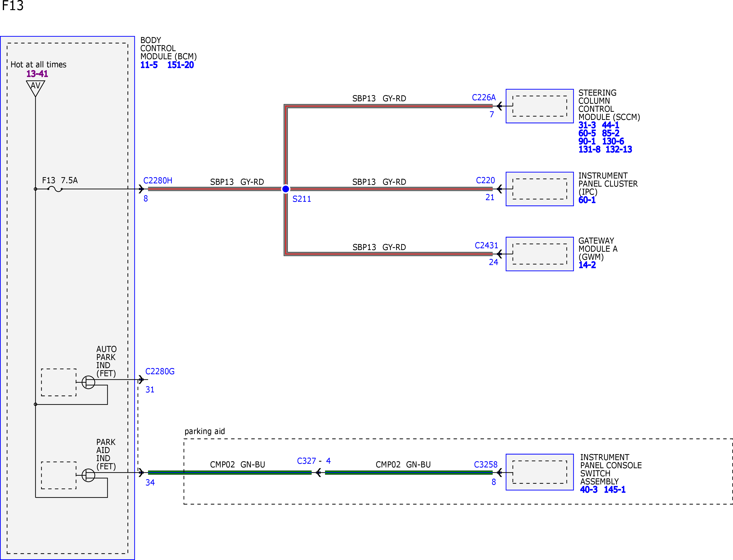Open Gateway Module reference page 14-2
This screenshot has width=733, height=560.
point(587,265)
